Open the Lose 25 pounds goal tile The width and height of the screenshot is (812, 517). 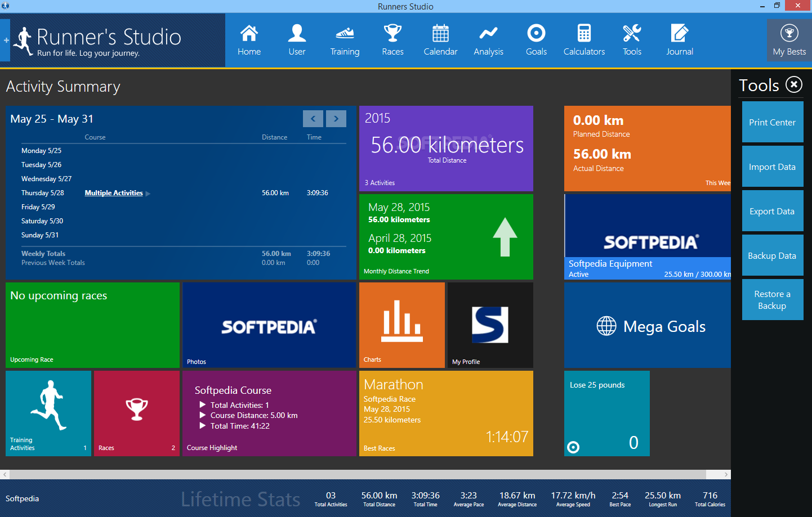(607, 413)
